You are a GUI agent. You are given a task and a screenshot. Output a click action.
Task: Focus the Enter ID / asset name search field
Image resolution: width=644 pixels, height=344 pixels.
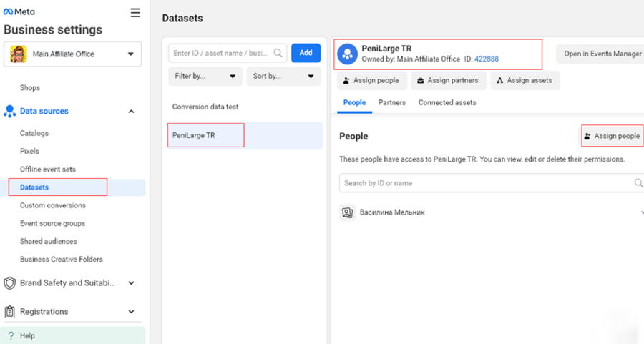coord(228,53)
